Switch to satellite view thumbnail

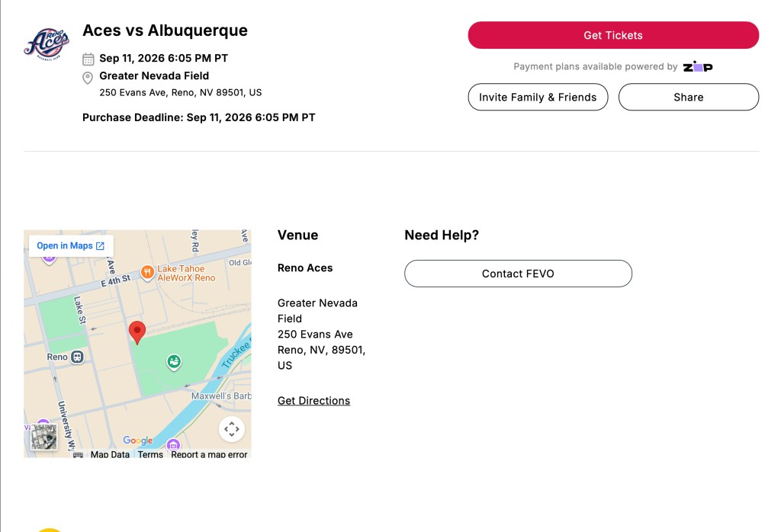(x=43, y=437)
